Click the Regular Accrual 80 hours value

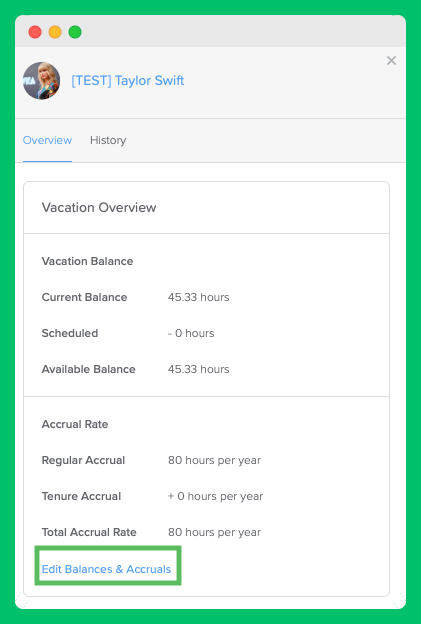pos(214,460)
